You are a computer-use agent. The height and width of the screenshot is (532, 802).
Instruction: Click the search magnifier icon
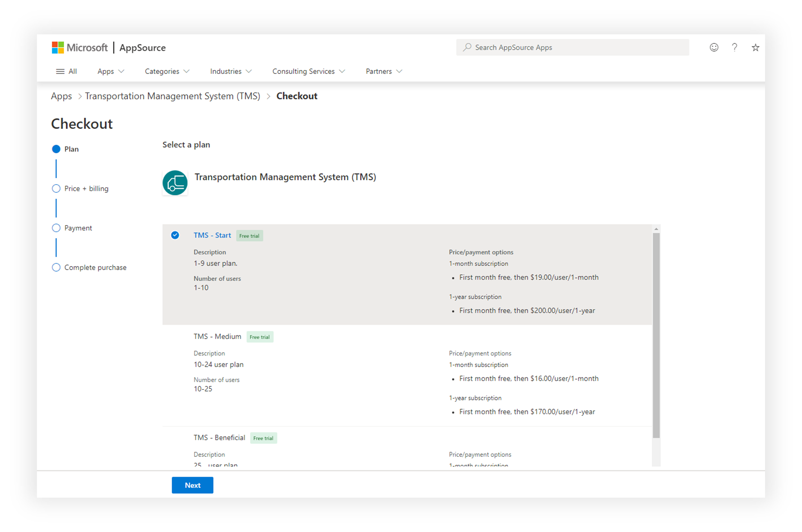467,47
